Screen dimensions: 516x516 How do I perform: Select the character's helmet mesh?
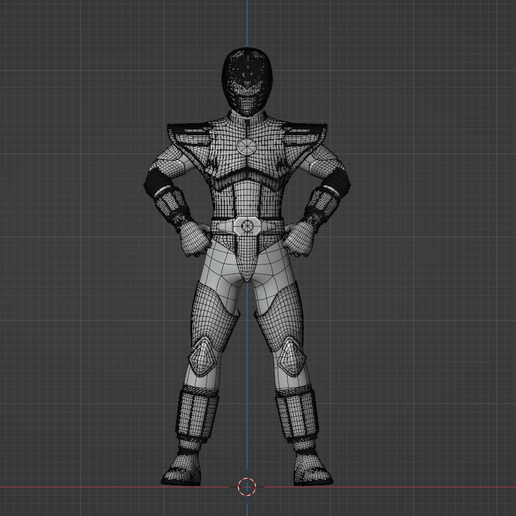[x=248, y=82]
